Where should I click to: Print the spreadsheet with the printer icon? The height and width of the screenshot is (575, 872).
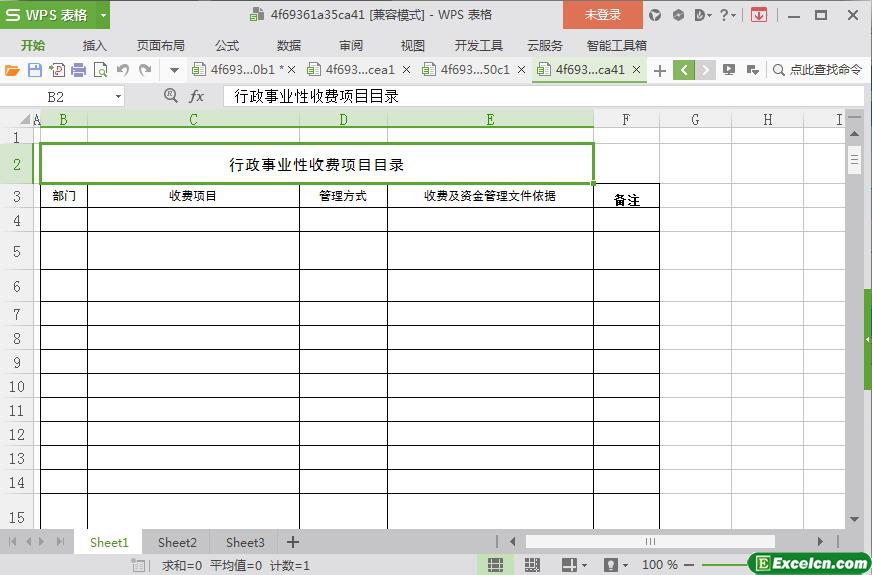coord(79,70)
